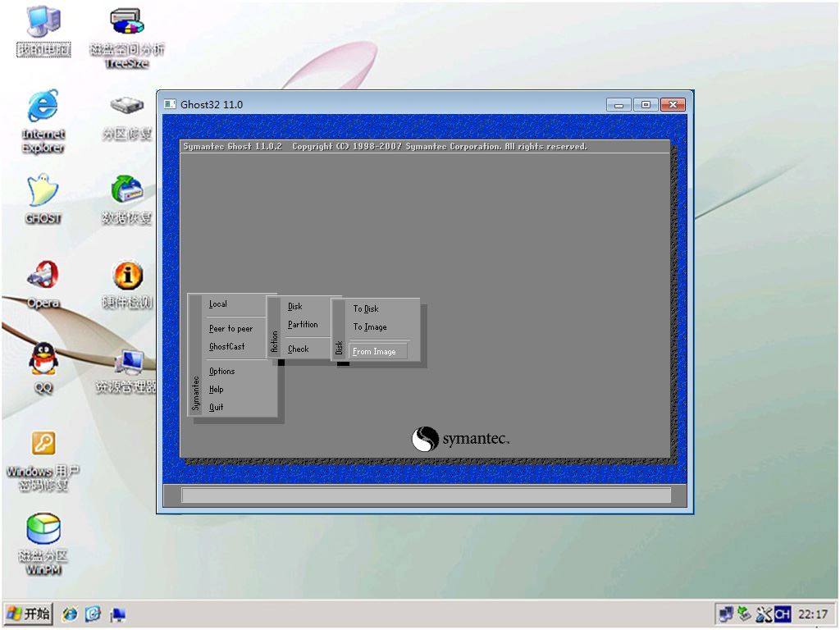Select Help in Ghost menu
The width and height of the screenshot is (840, 630).
coord(217,389)
